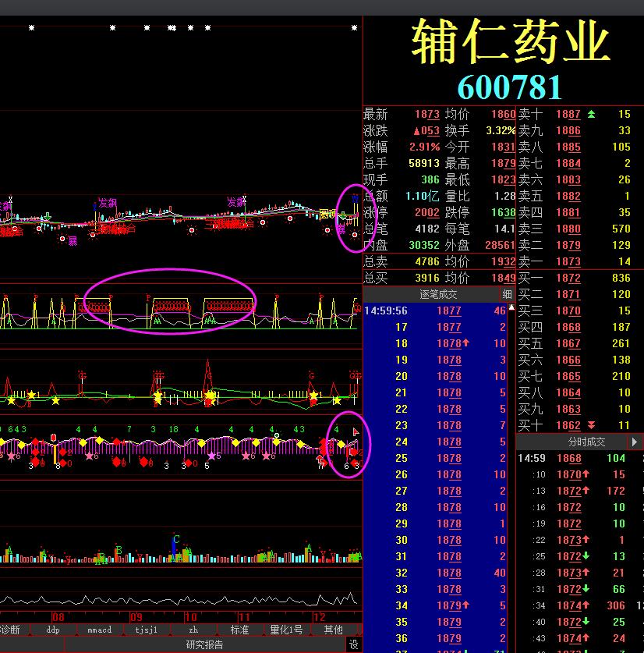Viewport: 644px width, 653px height.
Task: Select the 买一 price 1872
Action: coord(568,278)
